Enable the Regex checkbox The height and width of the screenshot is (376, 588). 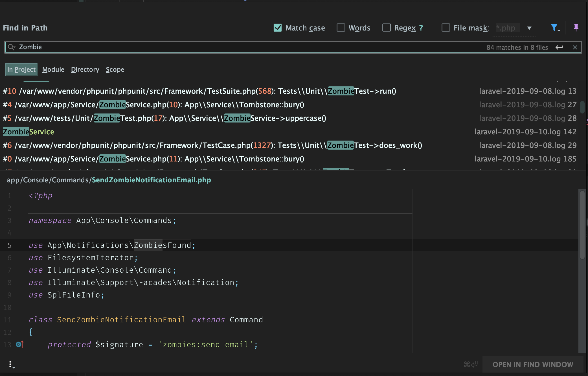pos(387,28)
